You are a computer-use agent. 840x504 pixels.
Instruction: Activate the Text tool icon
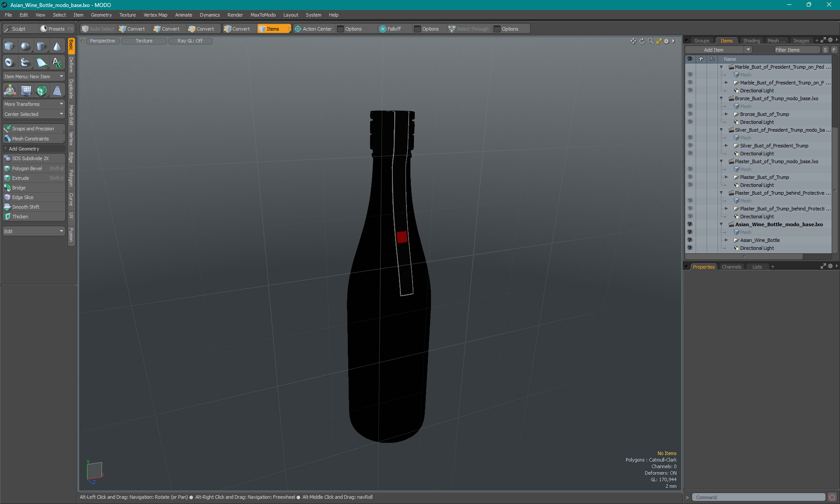point(57,63)
